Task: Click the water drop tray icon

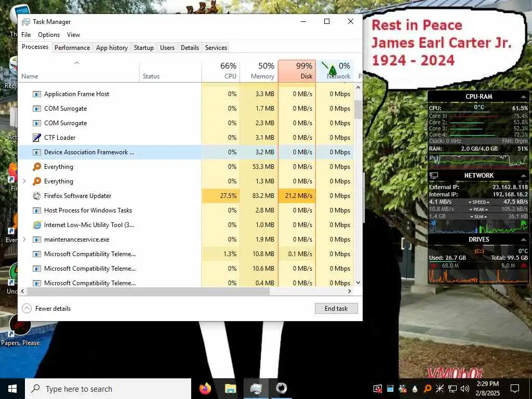Action: coord(415,389)
